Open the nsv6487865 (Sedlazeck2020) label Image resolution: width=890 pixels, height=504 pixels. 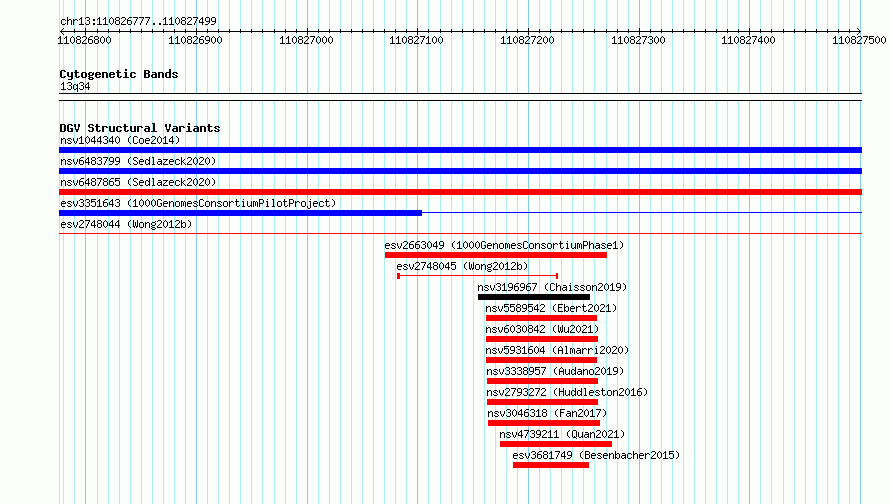pos(138,182)
